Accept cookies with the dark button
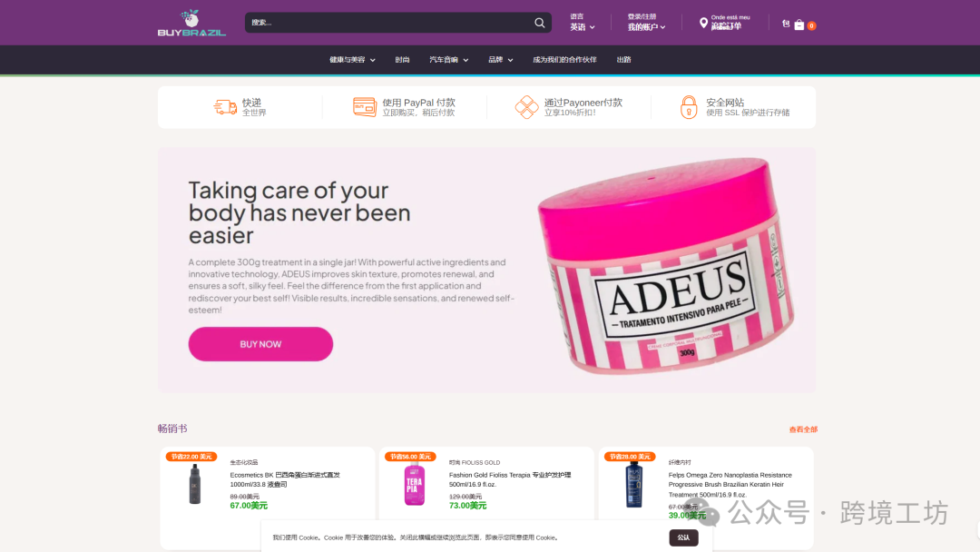The height and width of the screenshot is (552, 980). click(x=683, y=537)
